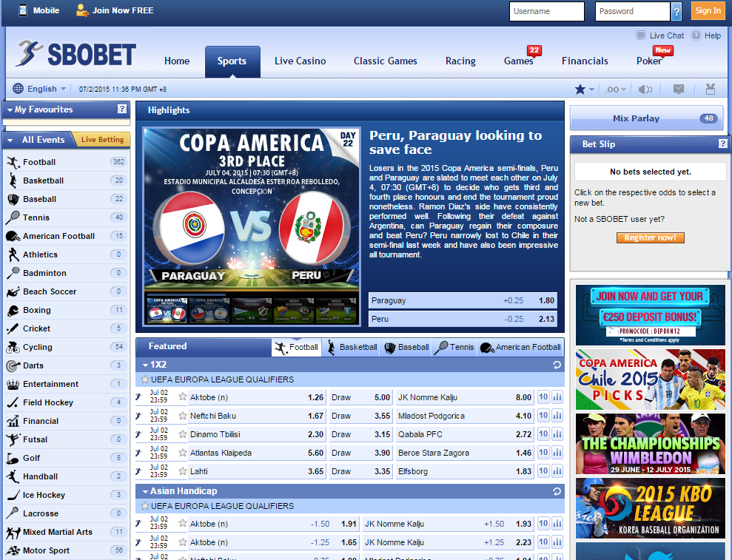The image size is (732, 560).
Task: Click the Boxing glove icon in the sidebar
Action: click(13, 311)
